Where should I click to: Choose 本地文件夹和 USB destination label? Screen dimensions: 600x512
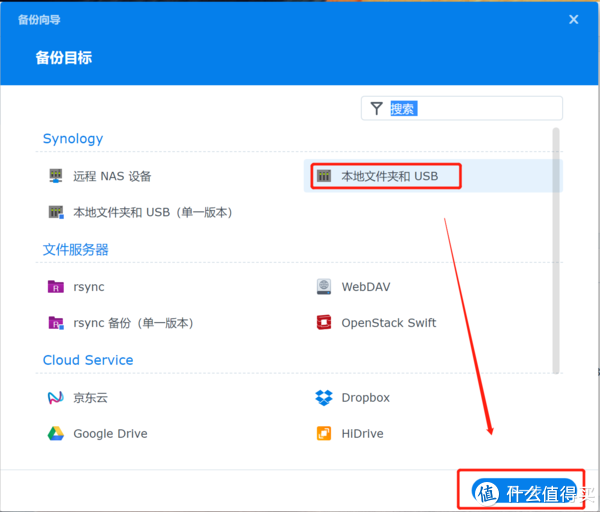click(390, 176)
